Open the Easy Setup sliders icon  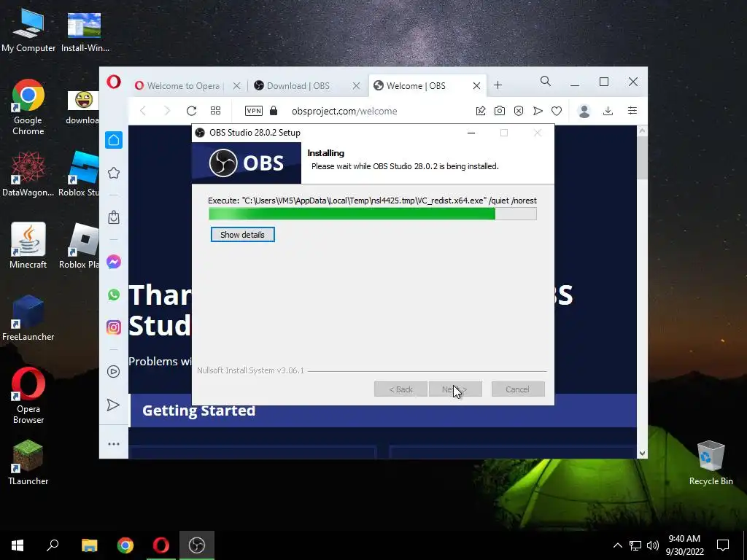click(x=632, y=111)
